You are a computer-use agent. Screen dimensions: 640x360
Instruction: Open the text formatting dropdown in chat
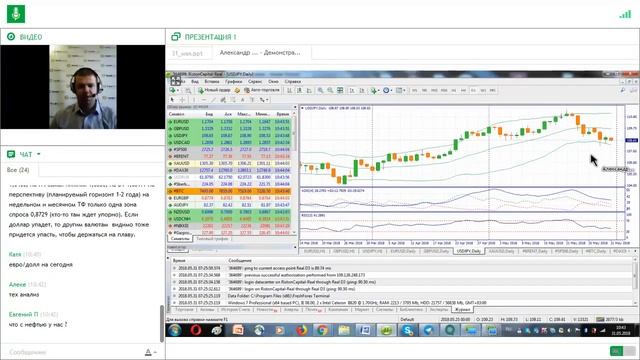pos(150,352)
